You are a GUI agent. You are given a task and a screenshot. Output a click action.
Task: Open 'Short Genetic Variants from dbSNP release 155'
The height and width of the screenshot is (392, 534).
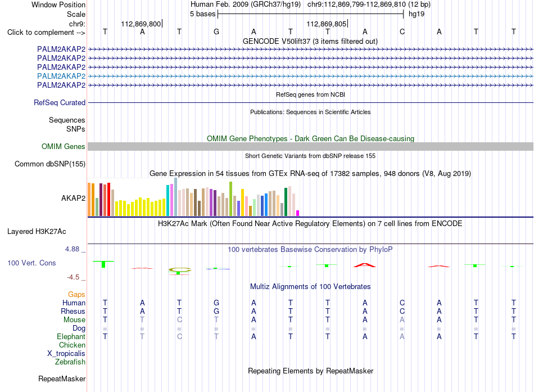(310, 156)
